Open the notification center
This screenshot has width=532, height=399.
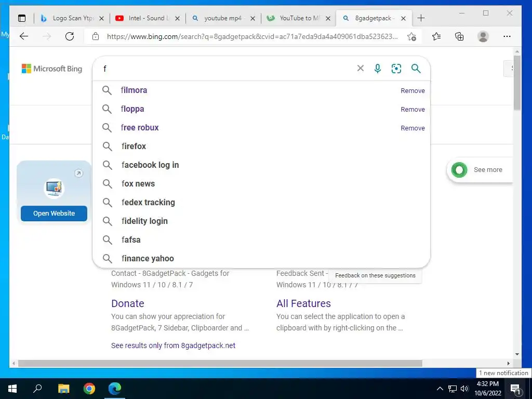click(515, 389)
